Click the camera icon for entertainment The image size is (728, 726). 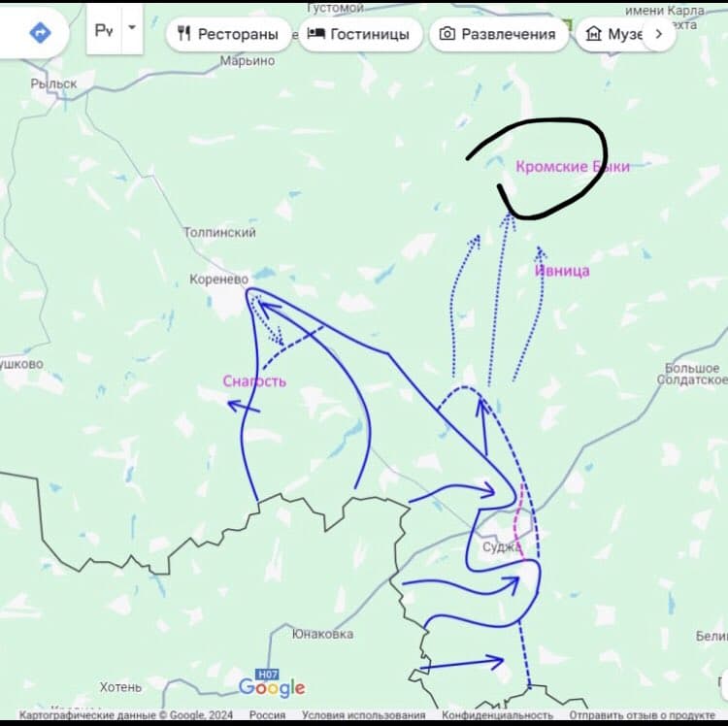[x=447, y=34]
